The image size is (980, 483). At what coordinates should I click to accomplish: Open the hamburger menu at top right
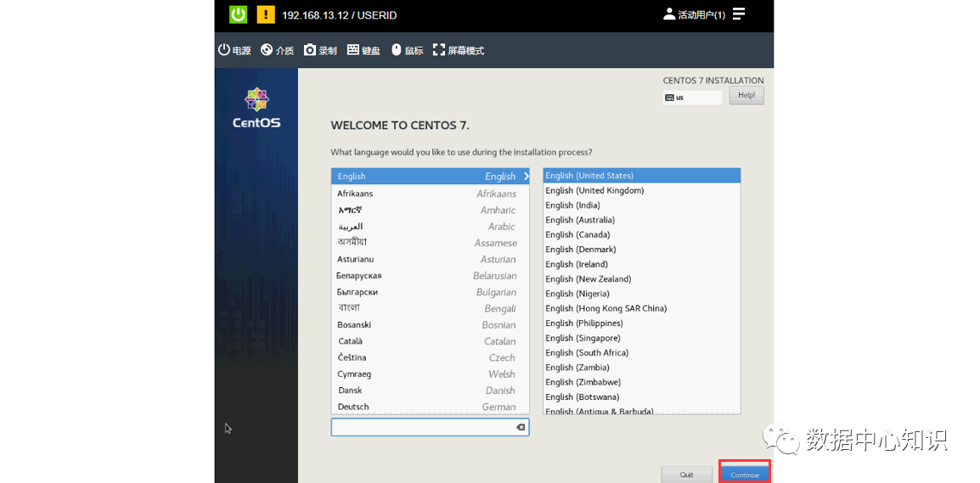(x=739, y=14)
